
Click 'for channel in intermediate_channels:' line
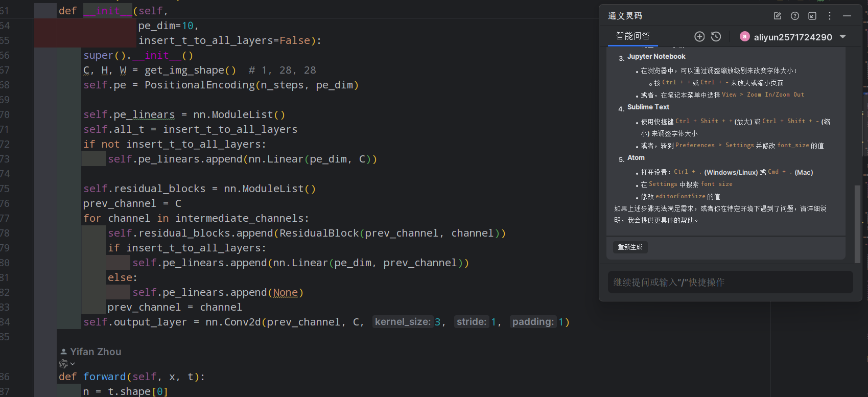[x=196, y=218]
